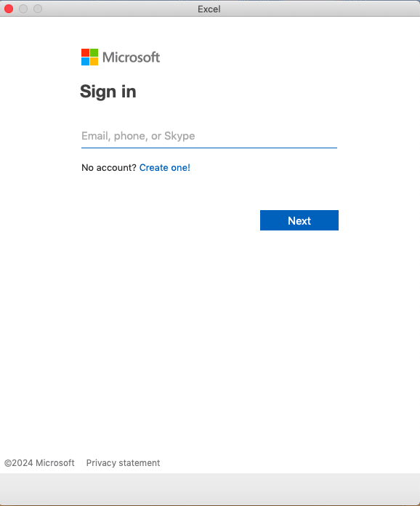The image size is (420, 506).
Task: Click the blue underline of email field
Action: (209, 148)
